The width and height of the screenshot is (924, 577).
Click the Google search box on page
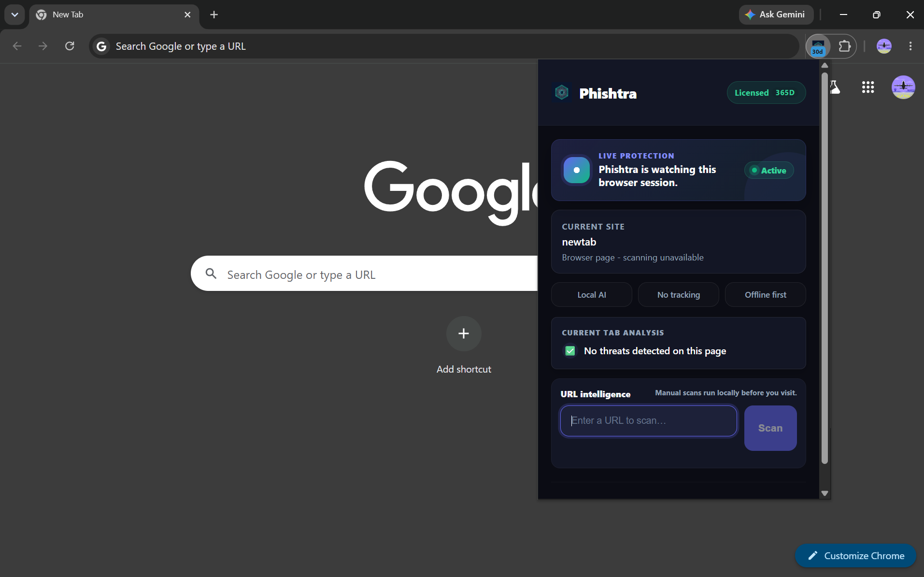(364, 274)
